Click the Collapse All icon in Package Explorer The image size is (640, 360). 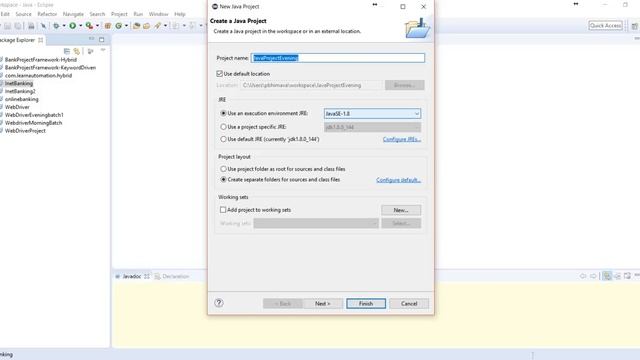point(67,51)
